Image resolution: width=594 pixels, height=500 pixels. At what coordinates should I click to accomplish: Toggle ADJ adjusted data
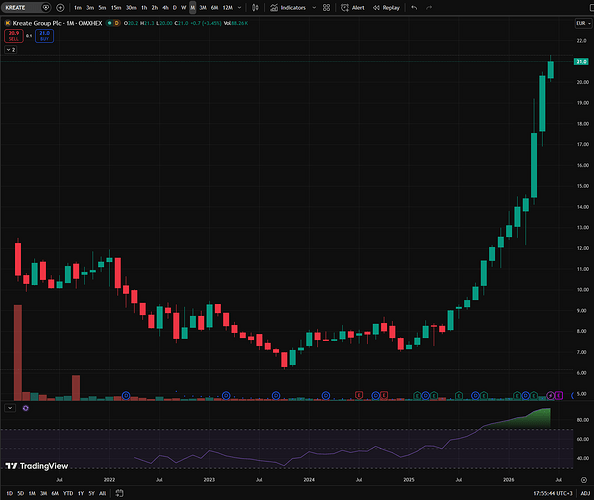click(x=585, y=493)
